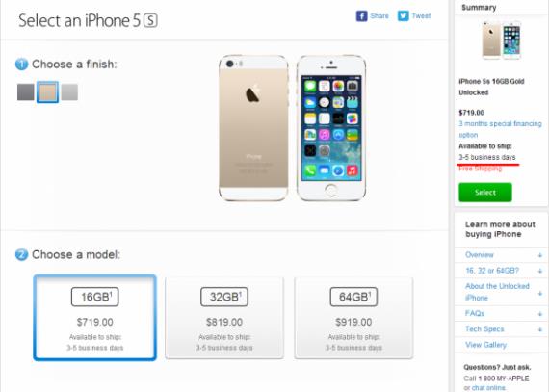Choose the 16GB model option
Screen dimensions: 549x392
click(95, 318)
